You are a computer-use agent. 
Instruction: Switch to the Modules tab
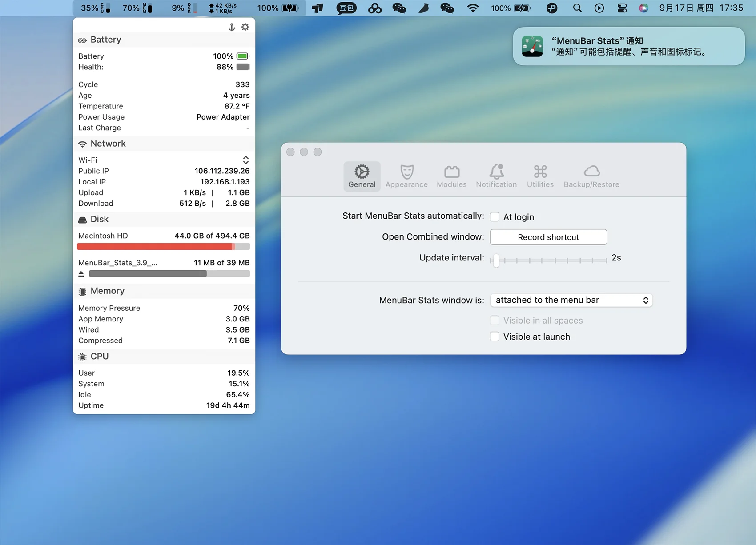tap(451, 176)
